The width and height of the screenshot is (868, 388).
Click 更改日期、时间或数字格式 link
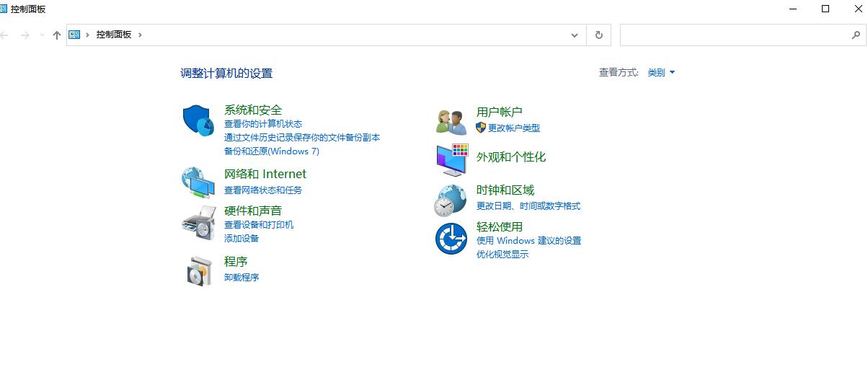coord(528,206)
